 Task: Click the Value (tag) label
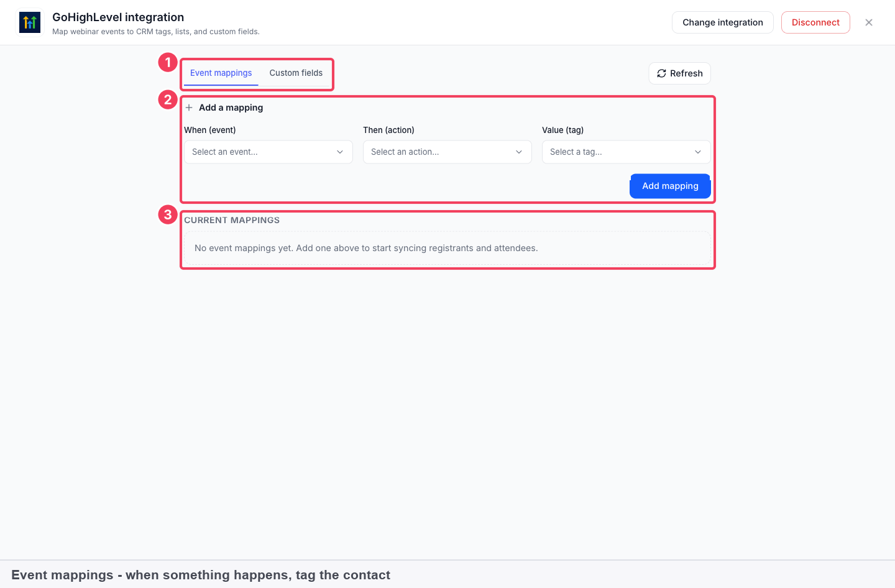point(562,130)
